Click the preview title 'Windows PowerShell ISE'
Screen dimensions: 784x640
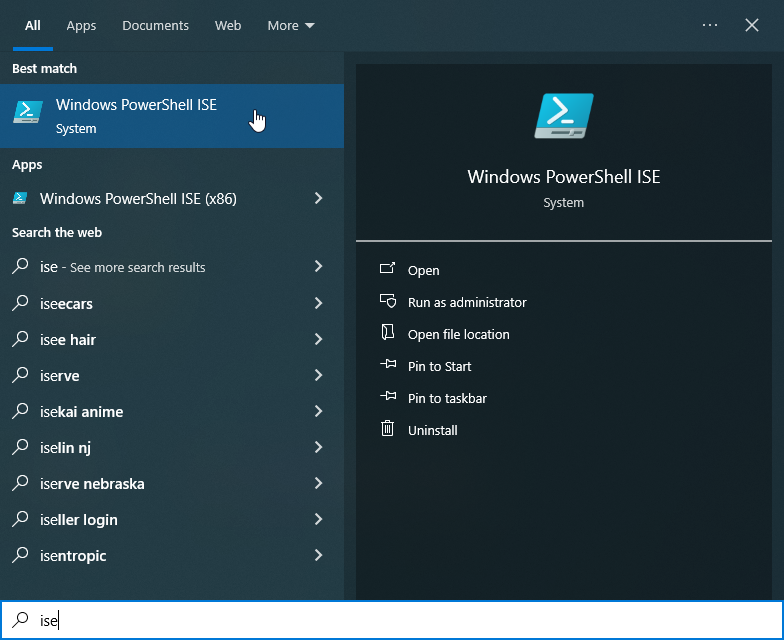(564, 176)
